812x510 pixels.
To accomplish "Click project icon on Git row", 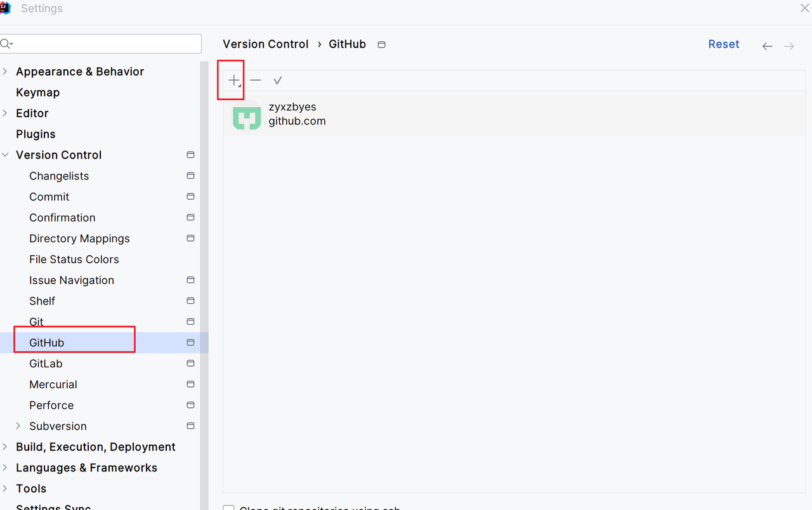I will pyautogui.click(x=190, y=322).
